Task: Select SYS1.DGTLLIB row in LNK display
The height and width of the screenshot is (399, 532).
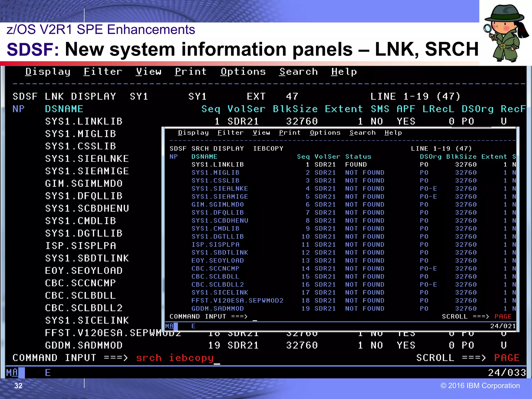Action: (84, 233)
